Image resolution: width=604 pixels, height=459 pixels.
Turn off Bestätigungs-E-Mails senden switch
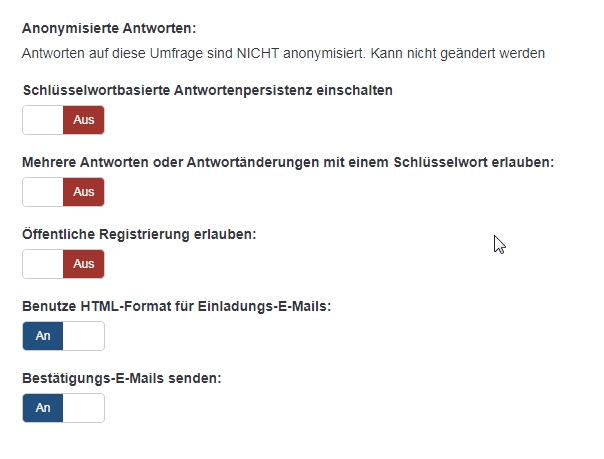click(x=63, y=408)
